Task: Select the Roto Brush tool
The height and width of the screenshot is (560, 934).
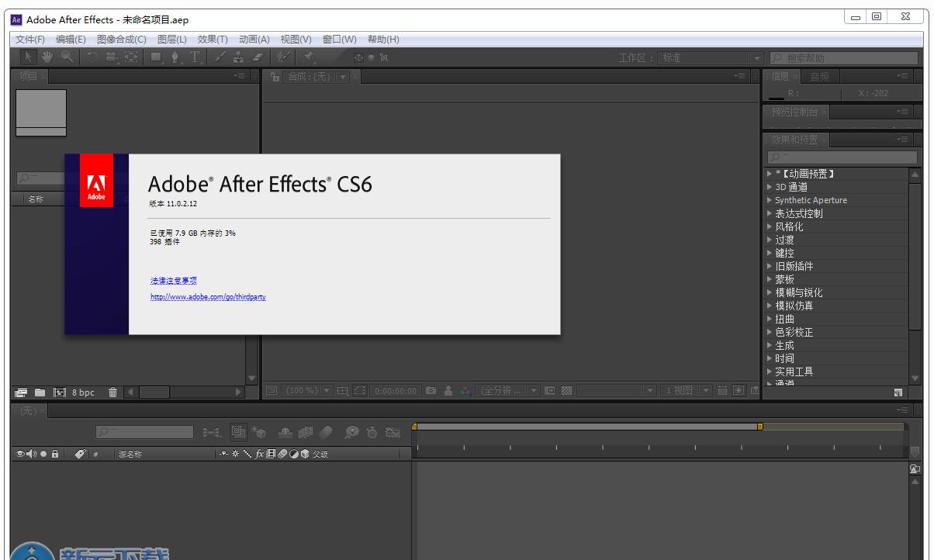Action: pyautogui.click(x=284, y=57)
